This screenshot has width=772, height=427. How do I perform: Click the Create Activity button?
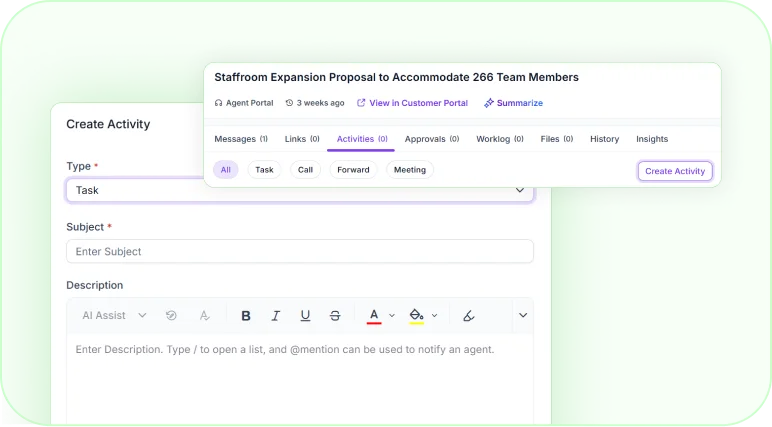tap(675, 171)
